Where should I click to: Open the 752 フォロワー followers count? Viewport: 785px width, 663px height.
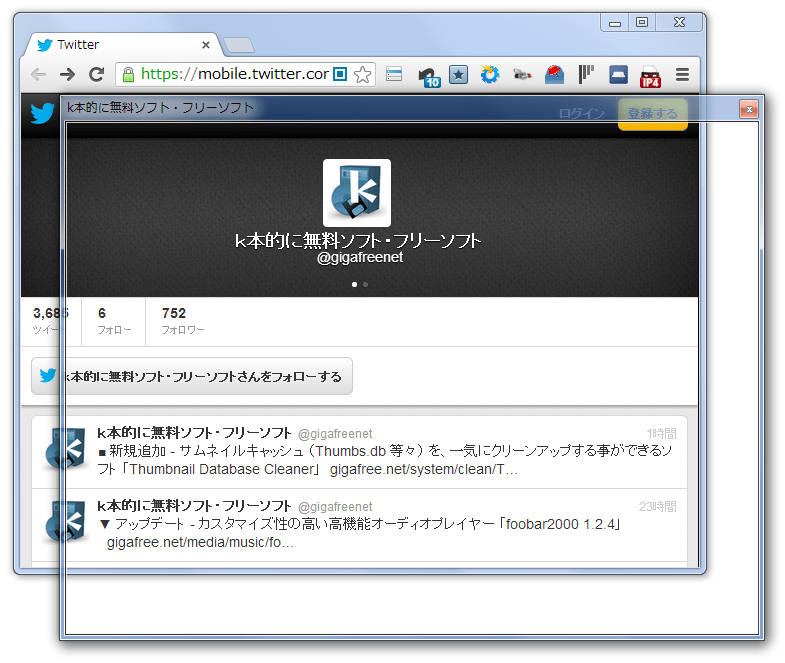(x=183, y=321)
